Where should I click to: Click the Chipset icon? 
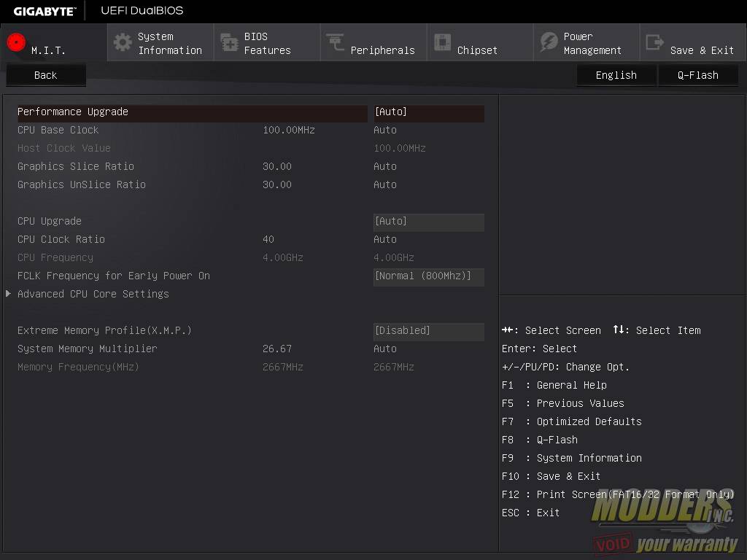coord(442,42)
